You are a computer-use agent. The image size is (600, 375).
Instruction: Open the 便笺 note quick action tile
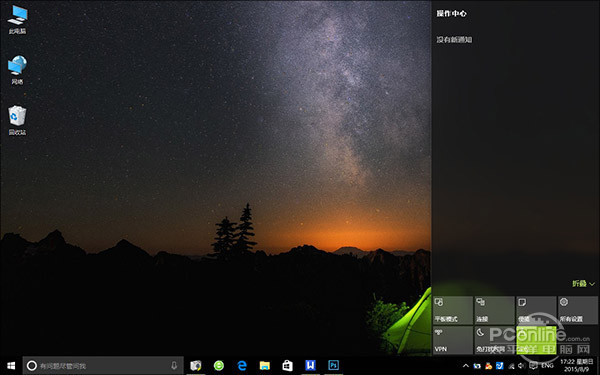pyautogui.click(x=536, y=310)
